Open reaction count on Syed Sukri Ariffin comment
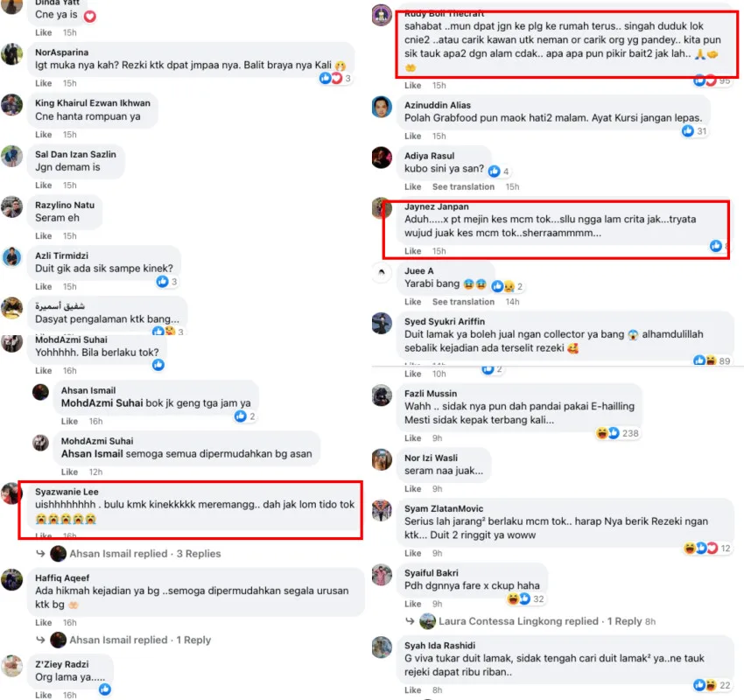 712,360
